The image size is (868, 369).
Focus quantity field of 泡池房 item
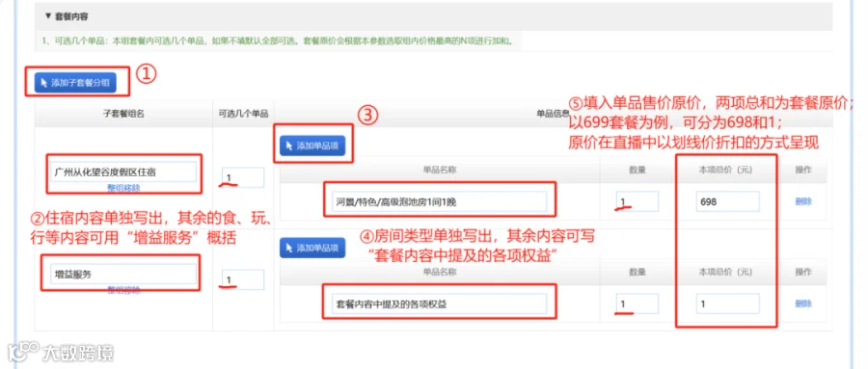coord(637,202)
